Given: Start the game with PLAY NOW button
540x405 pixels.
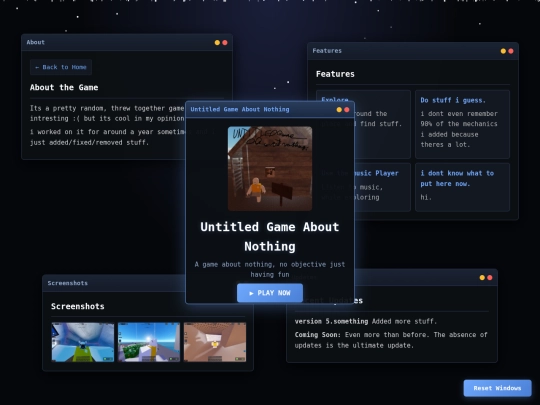Looking at the screenshot, I should click(x=270, y=293).
